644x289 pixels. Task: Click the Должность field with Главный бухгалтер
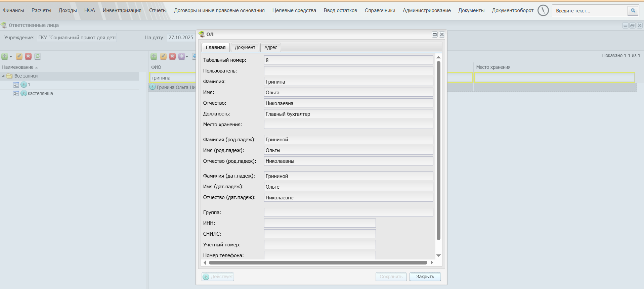tap(349, 114)
